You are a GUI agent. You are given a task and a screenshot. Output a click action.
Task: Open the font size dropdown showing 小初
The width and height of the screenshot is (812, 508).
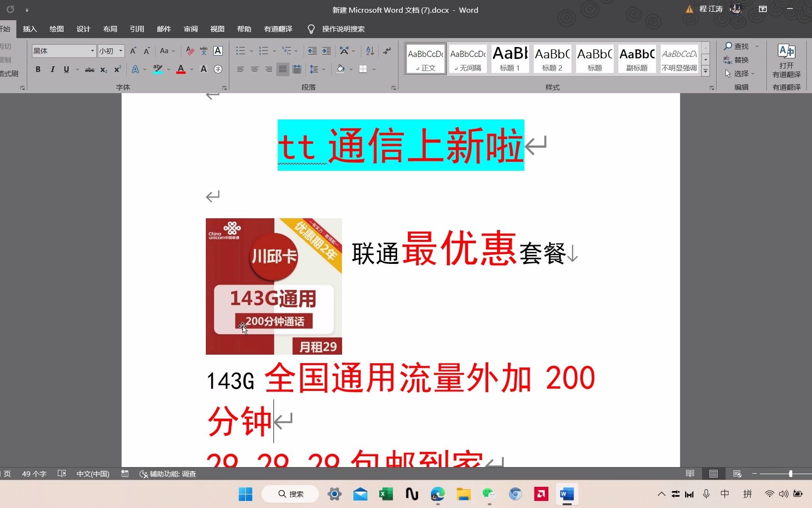121,51
